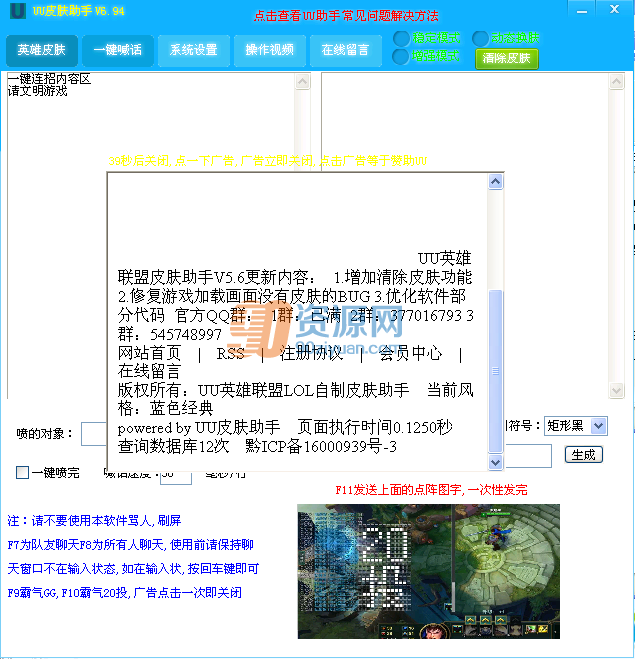Click 注册协议 link in the ad
The height and width of the screenshot is (659, 635).
[311, 353]
